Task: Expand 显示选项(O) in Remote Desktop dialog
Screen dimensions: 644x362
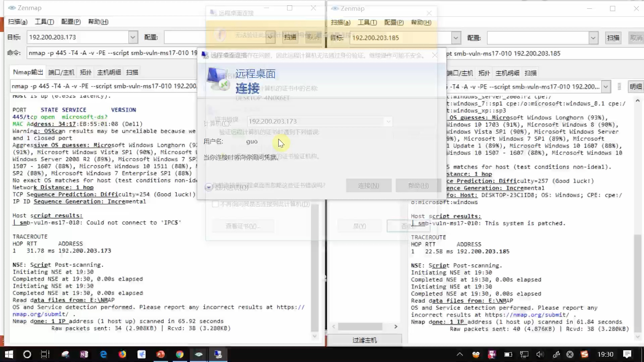Action: click(x=227, y=187)
